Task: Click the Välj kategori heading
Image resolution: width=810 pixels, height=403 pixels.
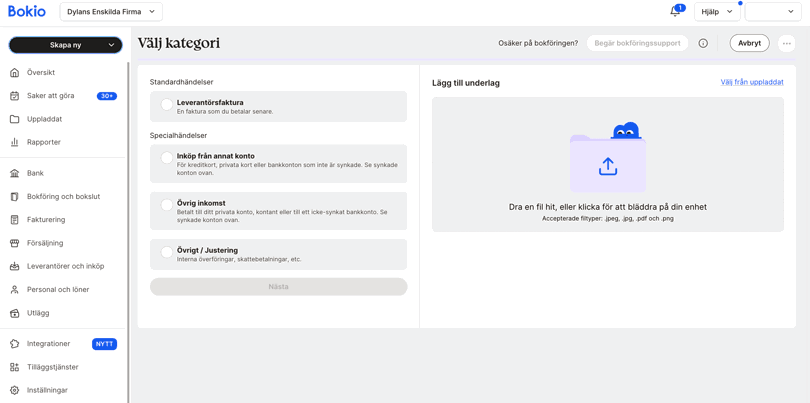Action: (x=179, y=43)
